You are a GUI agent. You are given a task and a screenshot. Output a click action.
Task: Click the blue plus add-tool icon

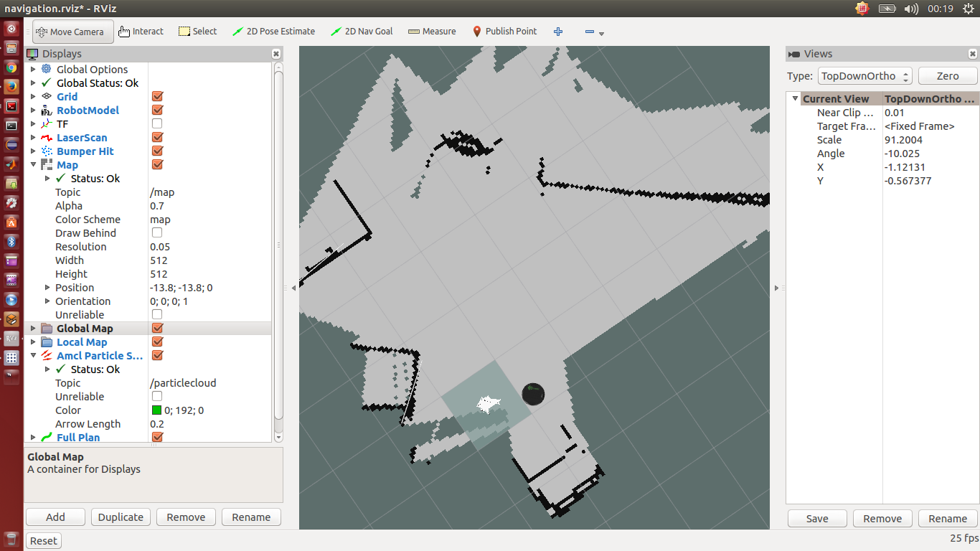tap(559, 32)
